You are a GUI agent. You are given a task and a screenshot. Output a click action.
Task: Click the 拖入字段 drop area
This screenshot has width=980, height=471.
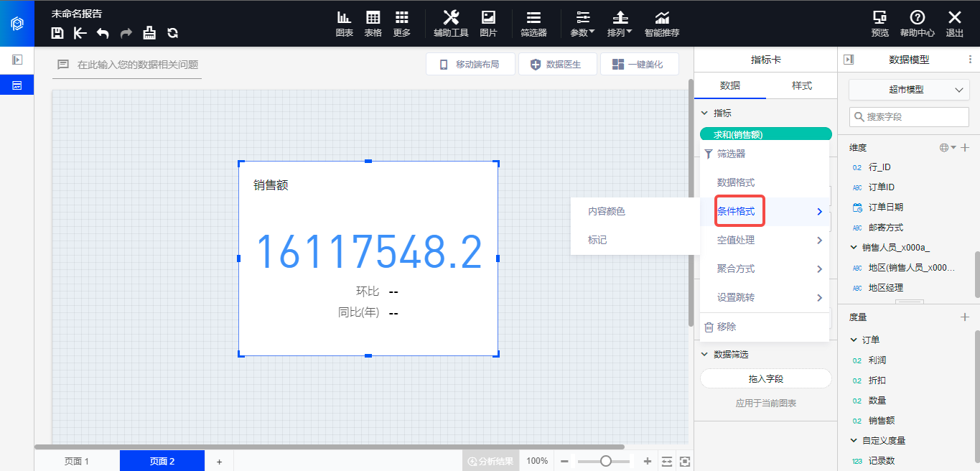coord(765,378)
